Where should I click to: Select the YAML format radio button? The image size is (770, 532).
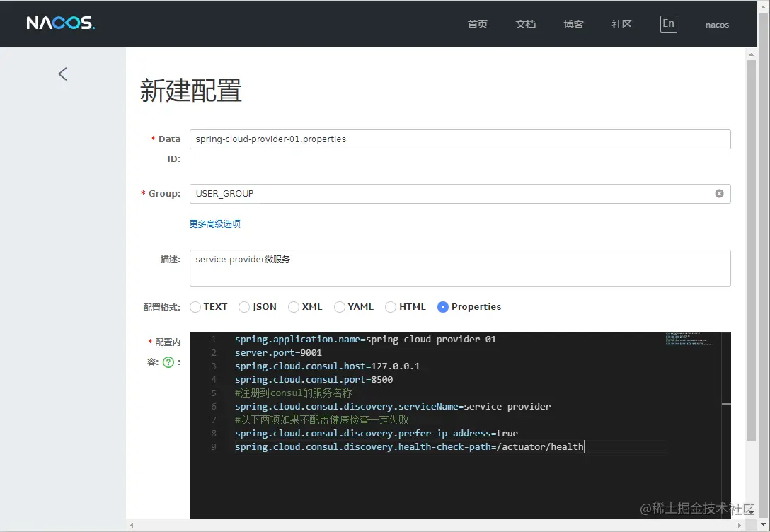click(x=339, y=307)
